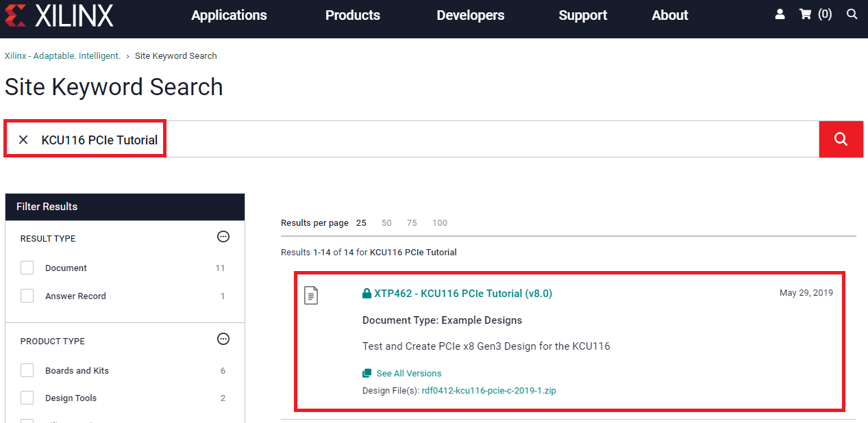Screen dimensions: 868x423
Task: Set results per page to 50
Action: pos(386,223)
